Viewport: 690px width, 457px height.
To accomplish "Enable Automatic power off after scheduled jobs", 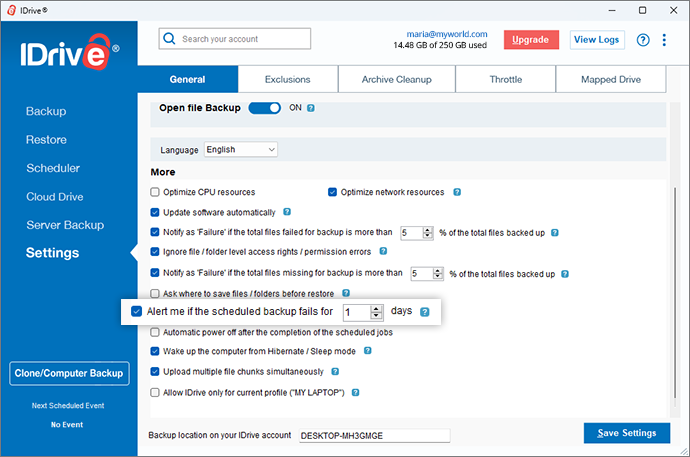I will pyautogui.click(x=155, y=332).
